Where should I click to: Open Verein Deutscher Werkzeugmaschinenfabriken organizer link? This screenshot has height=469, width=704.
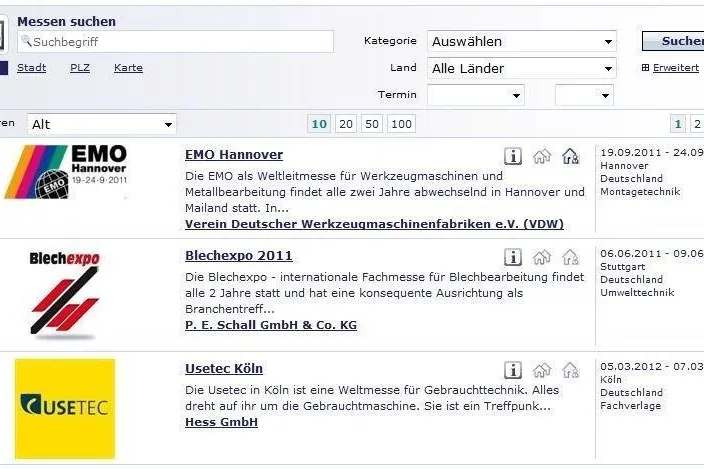(374, 224)
